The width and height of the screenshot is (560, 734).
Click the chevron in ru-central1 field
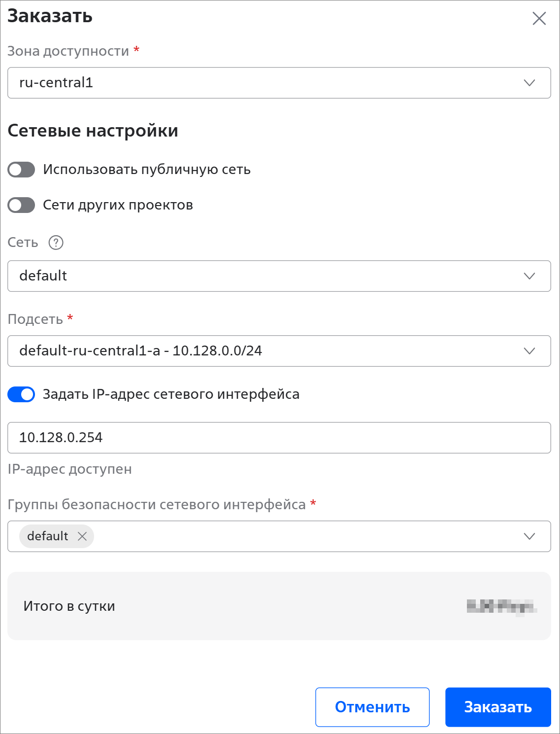coord(529,83)
